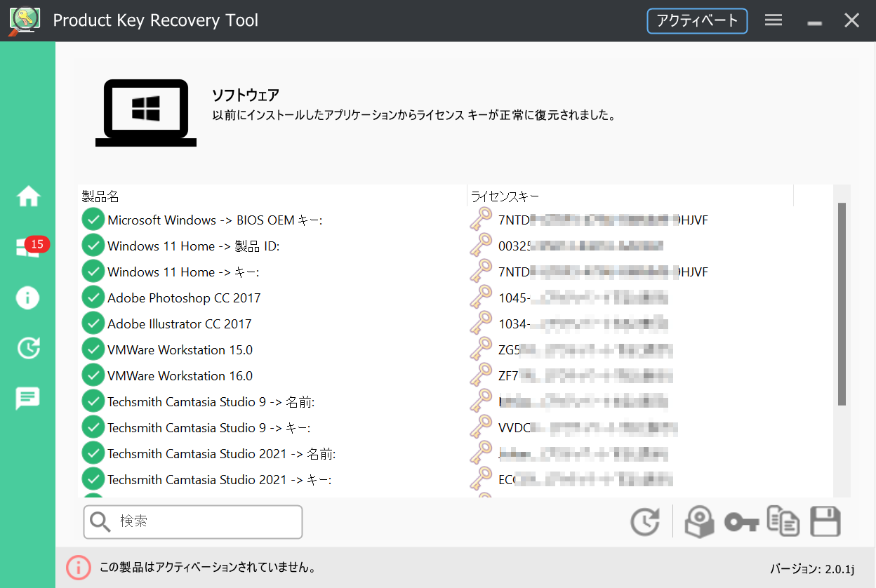
Task: Select Windows 11 Home -> キー row
Action: point(455,272)
